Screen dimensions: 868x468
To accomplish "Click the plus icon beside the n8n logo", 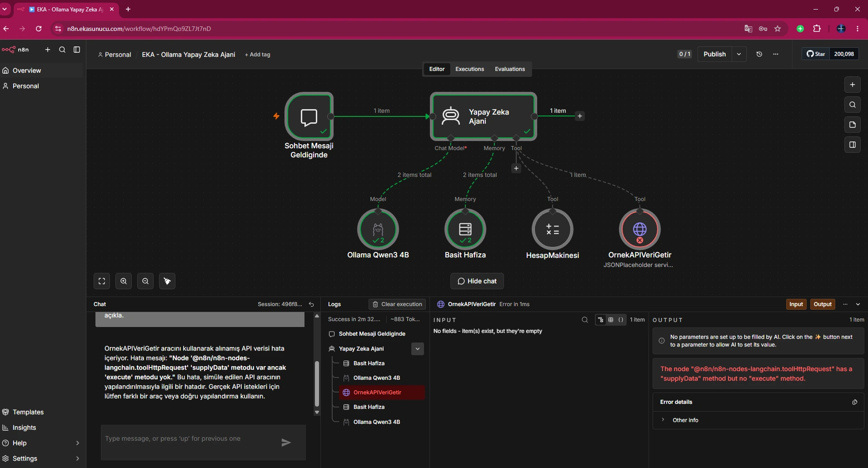I will (48, 50).
